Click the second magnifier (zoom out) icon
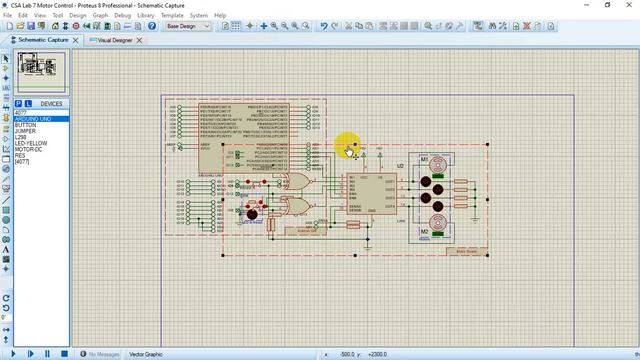Image resolution: width=640 pixels, height=360 pixels. coord(284,26)
